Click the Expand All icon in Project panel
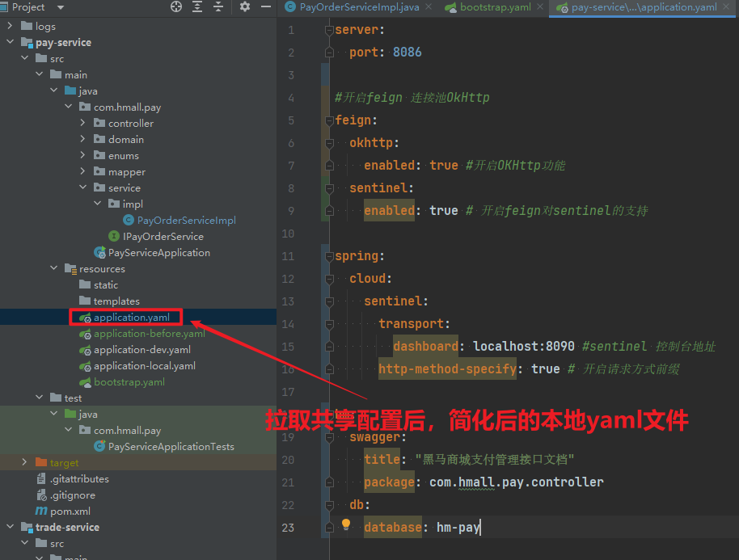 click(197, 6)
